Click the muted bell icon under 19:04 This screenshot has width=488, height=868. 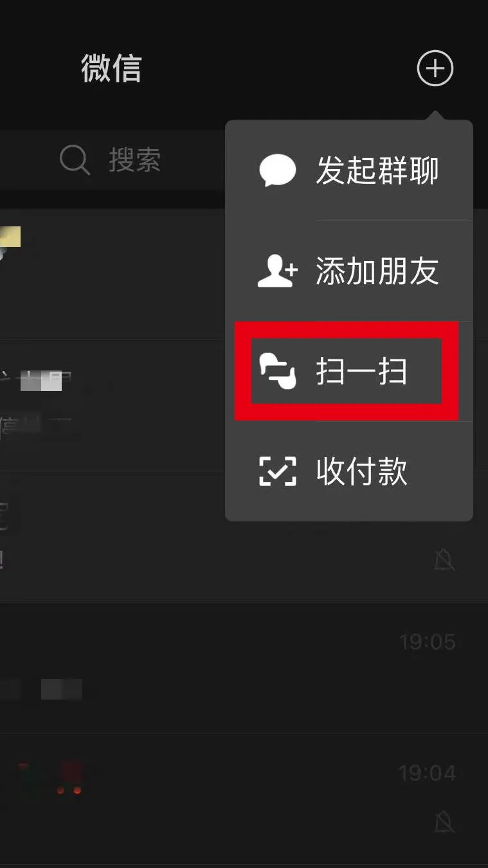pyautogui.click(x=444, y=822)
